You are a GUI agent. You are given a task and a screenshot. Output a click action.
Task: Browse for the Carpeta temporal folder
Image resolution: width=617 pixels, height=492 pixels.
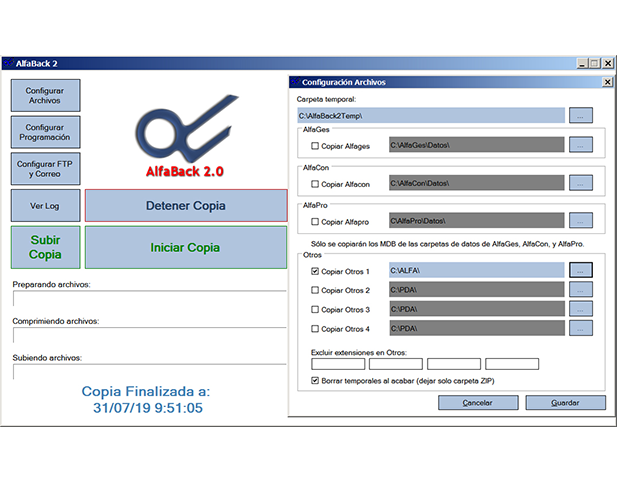pos(581,116)
